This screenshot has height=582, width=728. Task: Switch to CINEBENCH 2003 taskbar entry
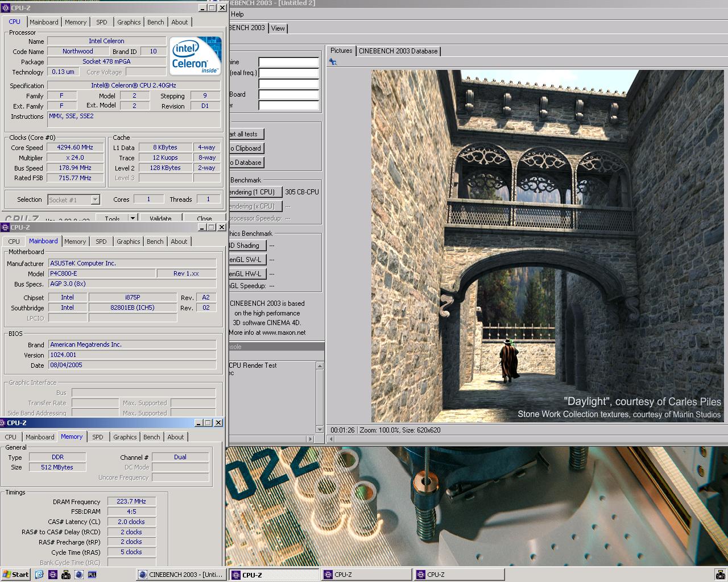181,575
